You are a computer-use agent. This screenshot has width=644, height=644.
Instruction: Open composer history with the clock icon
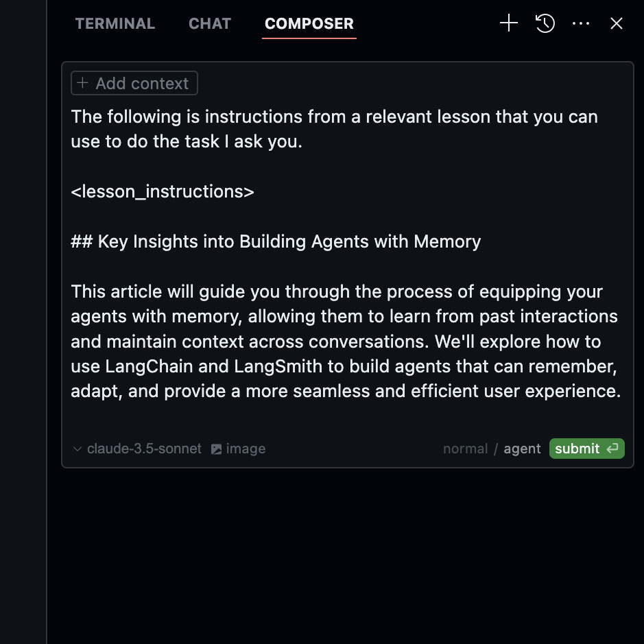coord(545,23)
